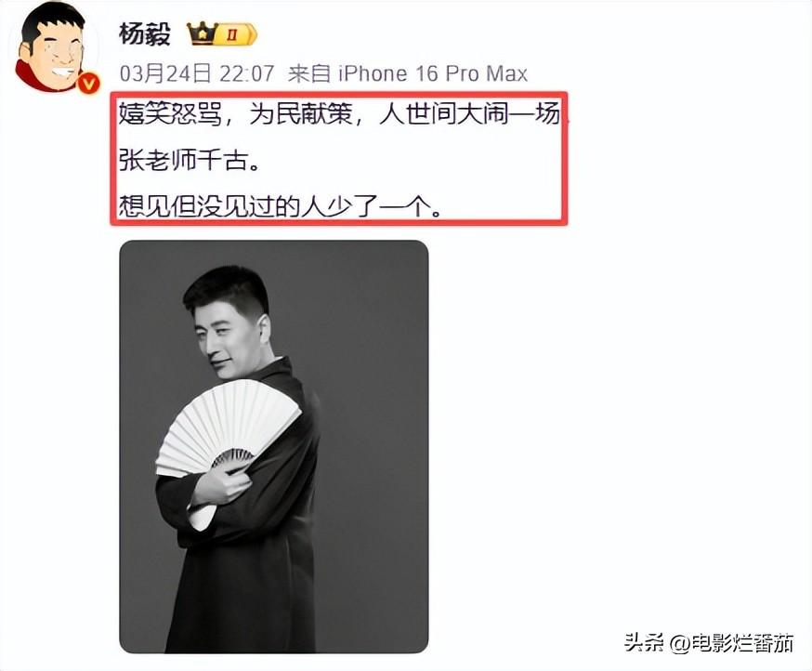812x671 pixels.
Task: Click the iPhone 16 Pro Max source link
Action: point(432,73)
